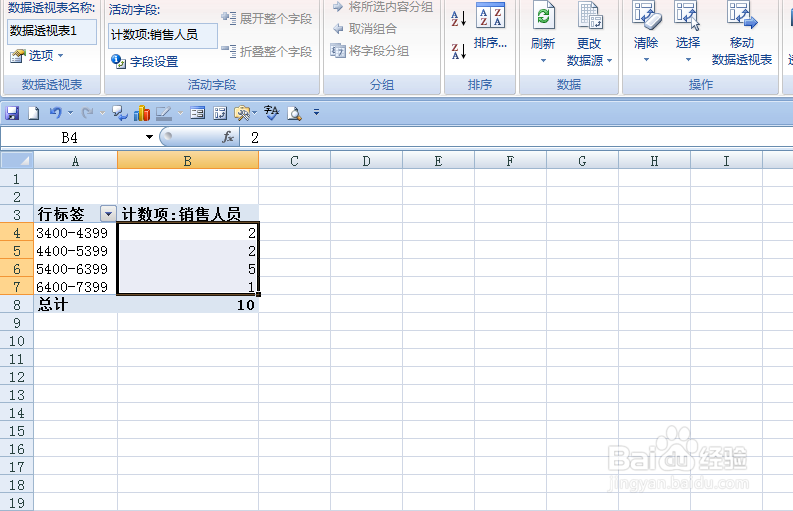Click the properties sheet icon in toolbar
Image resolution: width=793 pixels, height=511 pixels.
tap(220, 113)
